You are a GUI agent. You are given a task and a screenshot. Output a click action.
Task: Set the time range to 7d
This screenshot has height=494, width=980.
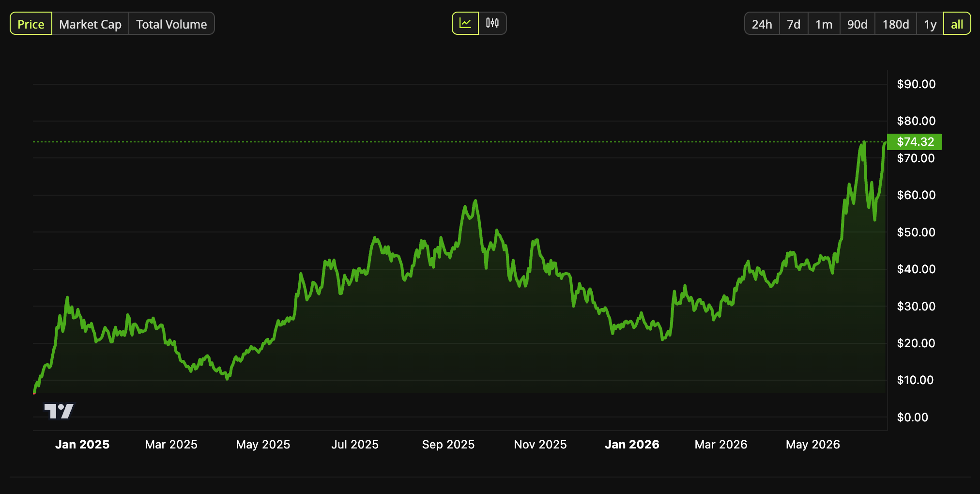tap(794, 24)
